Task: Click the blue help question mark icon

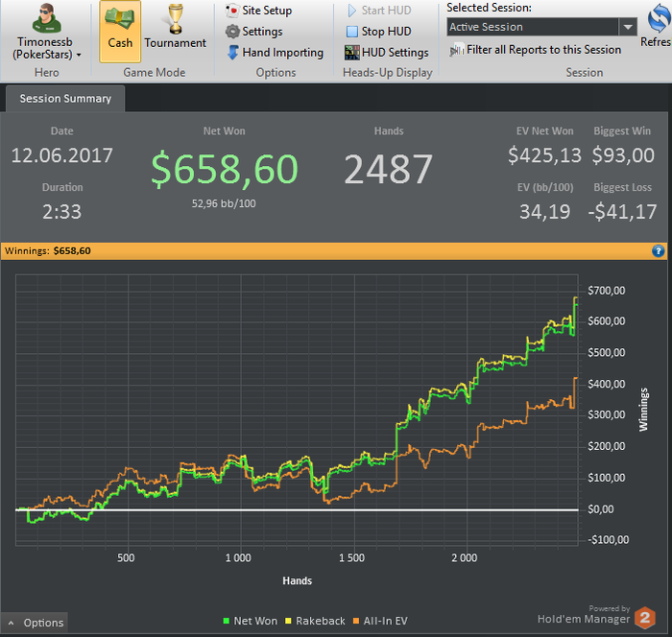Action: point(659,251)
